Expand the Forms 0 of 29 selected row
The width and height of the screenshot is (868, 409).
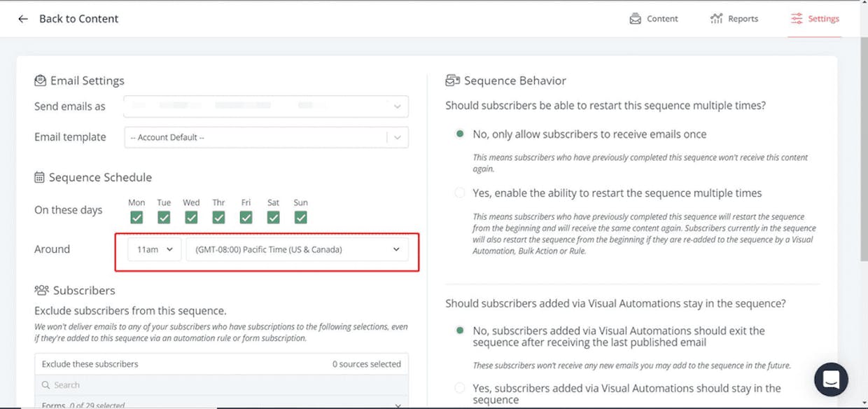point(221,403)
